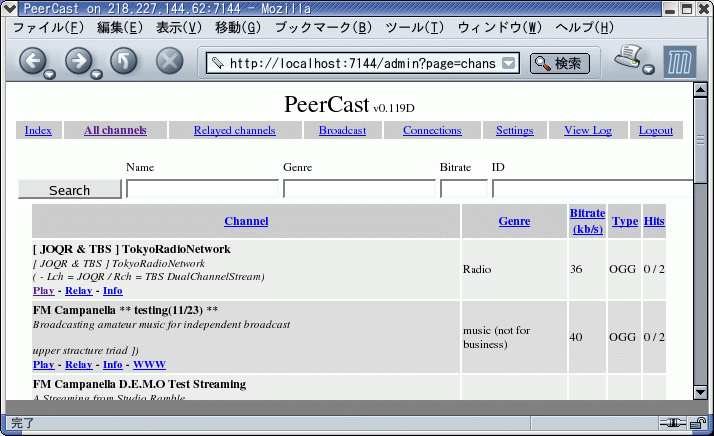
Task: Play the FM Campanella testing channel
Action: [x=43, y=365]
